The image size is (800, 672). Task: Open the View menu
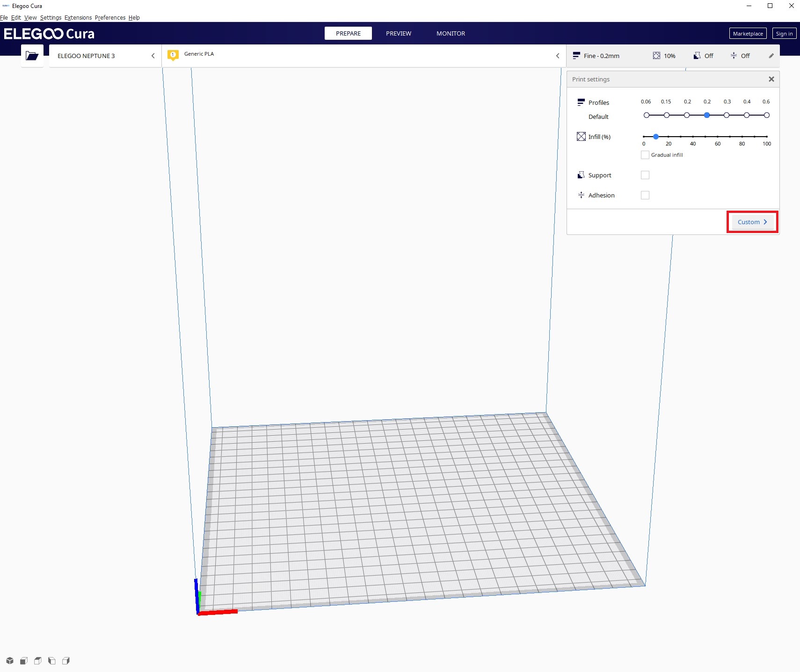click(30, 18)
